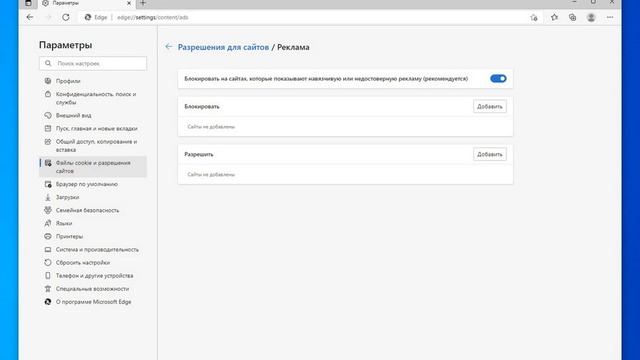Open the Внешний вид label
The width and height of the screenshot is (640, 360).
tap(73, 115)
